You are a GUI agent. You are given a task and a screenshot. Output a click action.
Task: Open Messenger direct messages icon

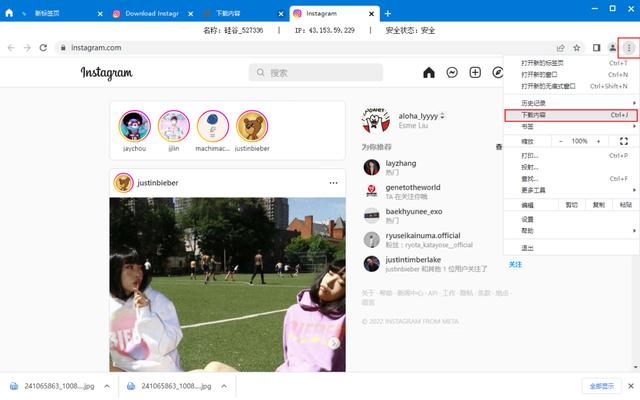point(452,73)
